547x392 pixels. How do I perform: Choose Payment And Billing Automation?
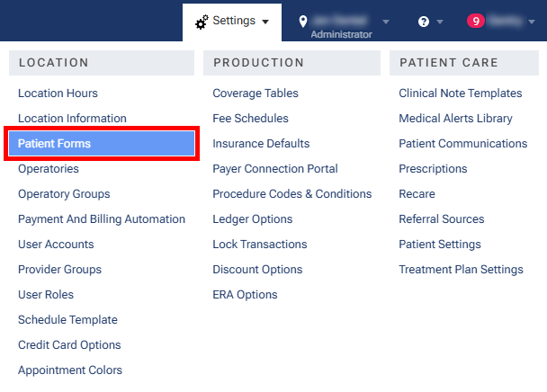click(x=102, y=219)
